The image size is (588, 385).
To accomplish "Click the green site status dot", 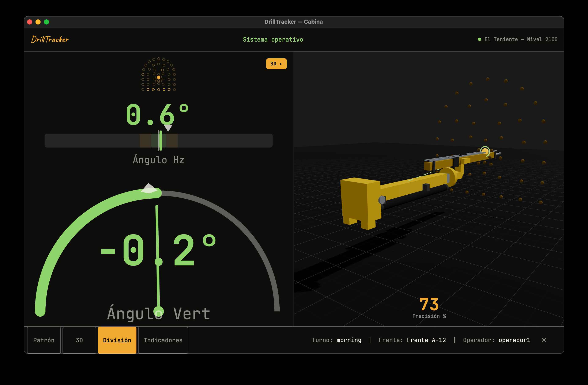I will click(479, 39).
